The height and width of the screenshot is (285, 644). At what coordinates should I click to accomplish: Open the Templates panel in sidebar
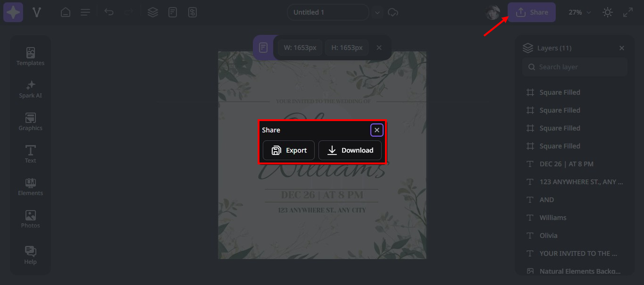30,56
